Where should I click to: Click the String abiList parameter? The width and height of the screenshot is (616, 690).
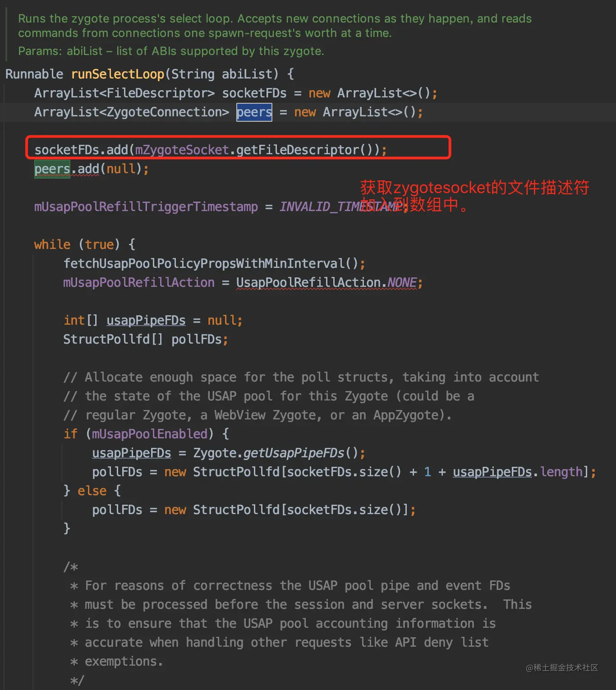222,74
